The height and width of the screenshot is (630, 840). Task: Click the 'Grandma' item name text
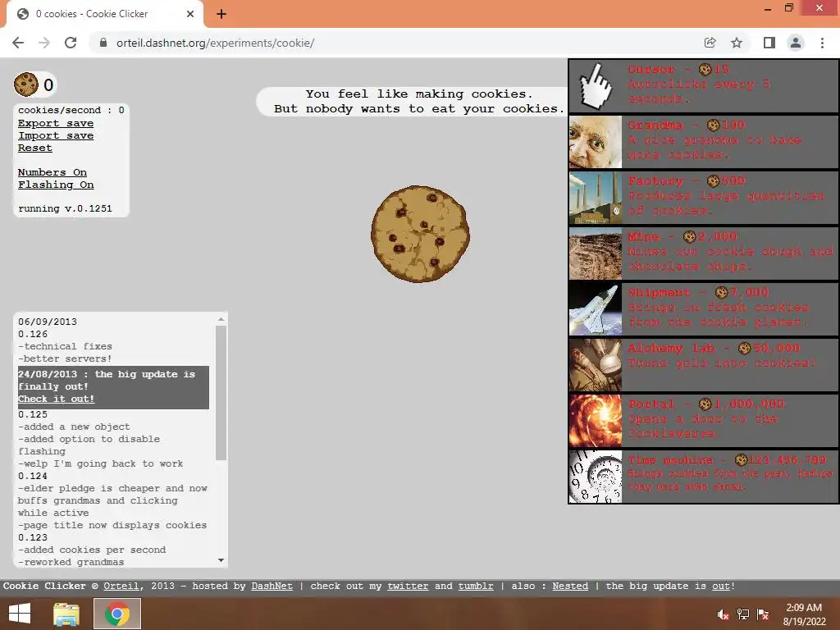coord(655,126)
